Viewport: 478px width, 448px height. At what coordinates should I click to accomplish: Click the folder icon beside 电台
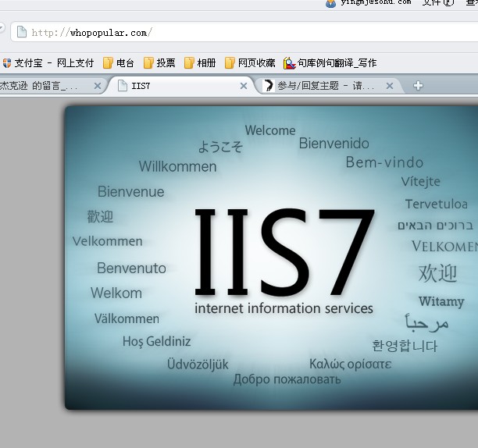(108, 63)
